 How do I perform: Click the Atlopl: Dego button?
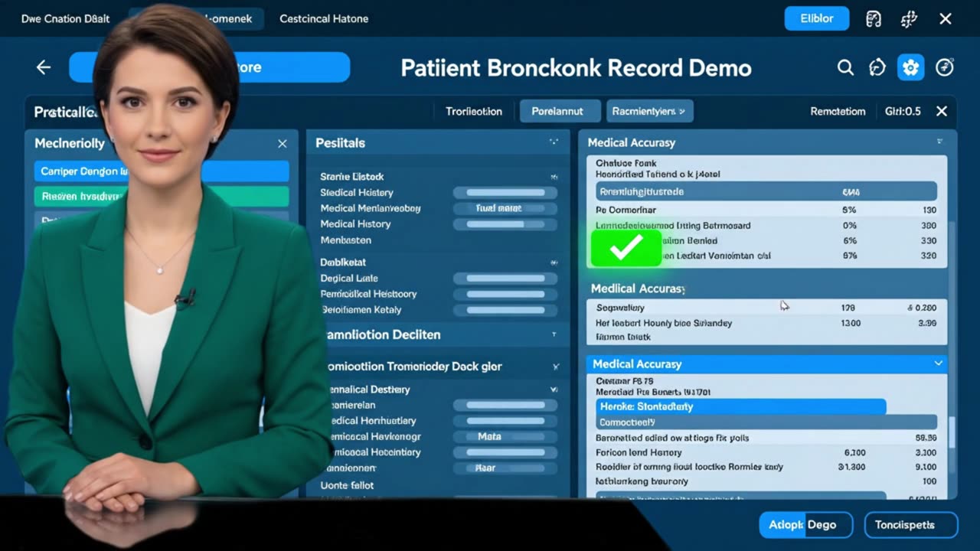click(805, 525)
